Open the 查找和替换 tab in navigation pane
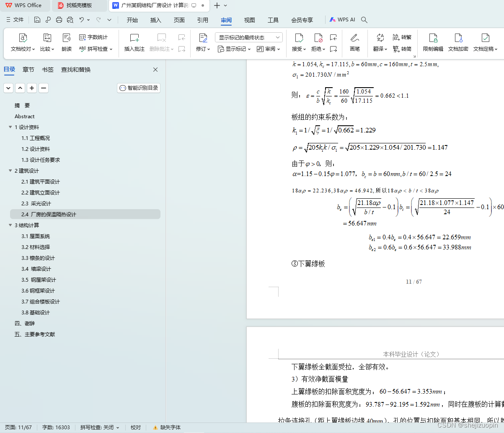The height and width of the screenshot is (433, 504). pos(76,70)
